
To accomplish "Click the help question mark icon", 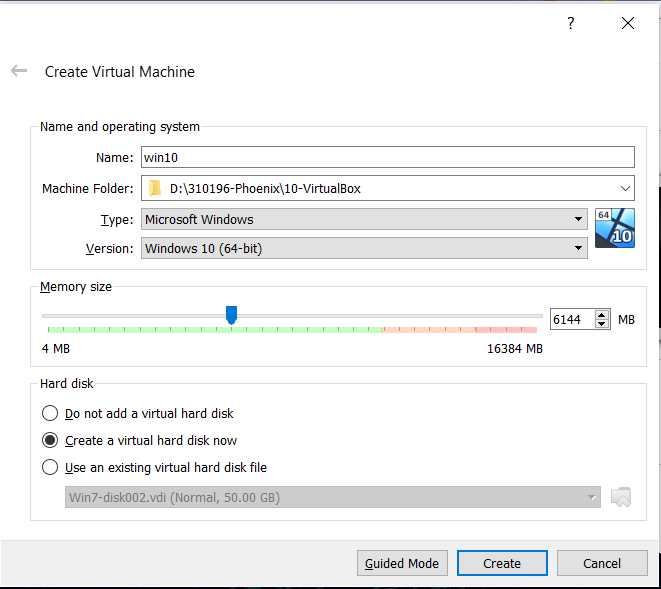I will pos(570,23).
